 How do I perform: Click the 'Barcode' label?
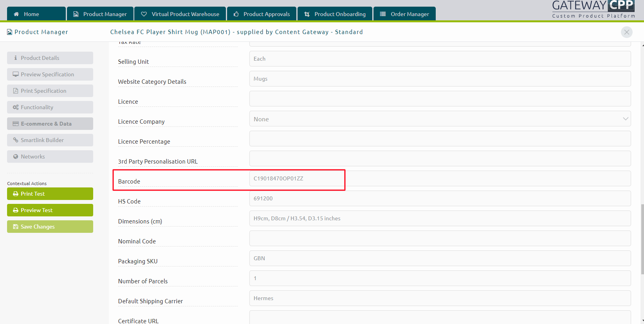point(129,182)
